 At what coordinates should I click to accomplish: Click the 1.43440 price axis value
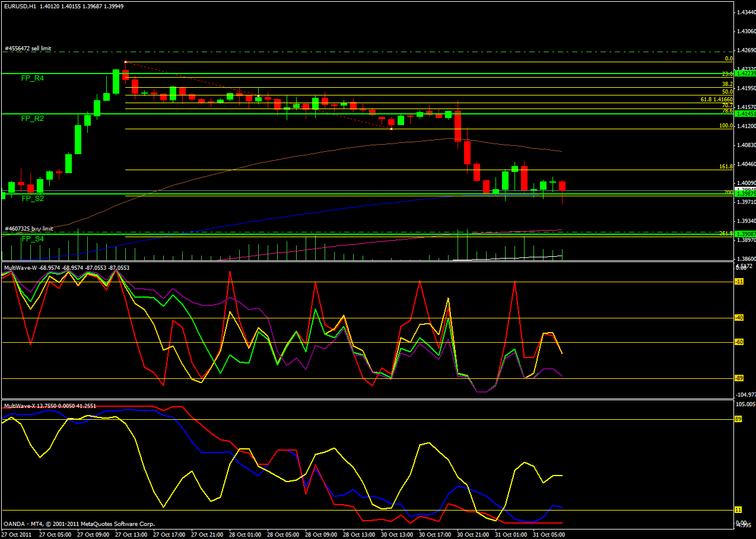(746, 12)
